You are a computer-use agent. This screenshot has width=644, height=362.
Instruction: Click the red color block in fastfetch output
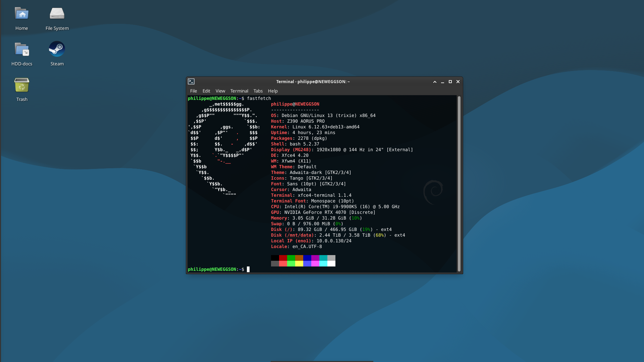pyautogui.click(x=283, y=258)
